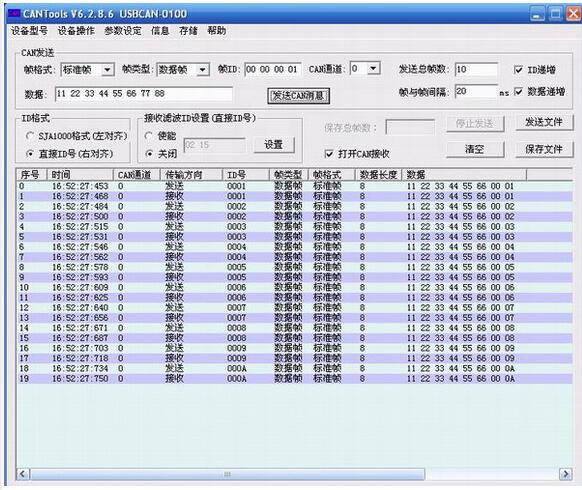Maximize the CANTools window
The image size is (582, 490).
tap(556, 14)
